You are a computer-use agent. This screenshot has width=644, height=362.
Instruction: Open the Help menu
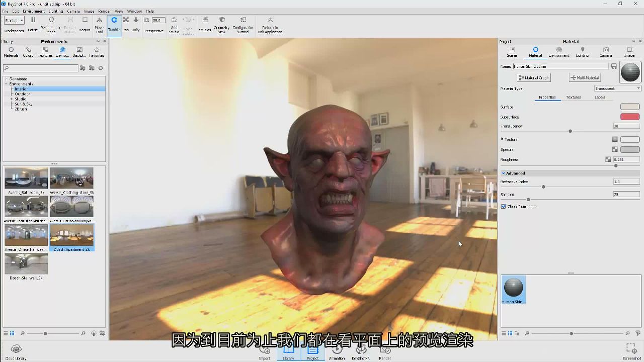[150, 11]
